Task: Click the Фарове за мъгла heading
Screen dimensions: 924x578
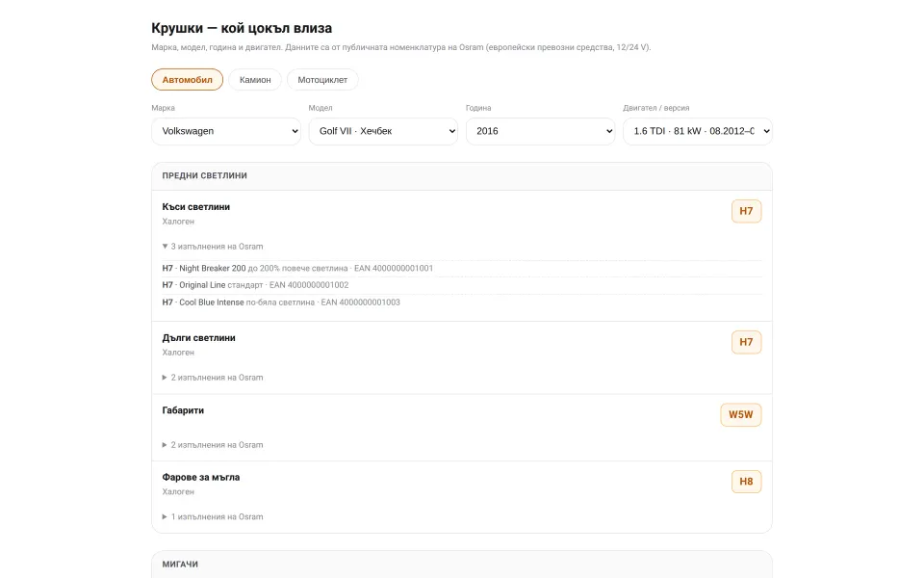Action: 201,477
